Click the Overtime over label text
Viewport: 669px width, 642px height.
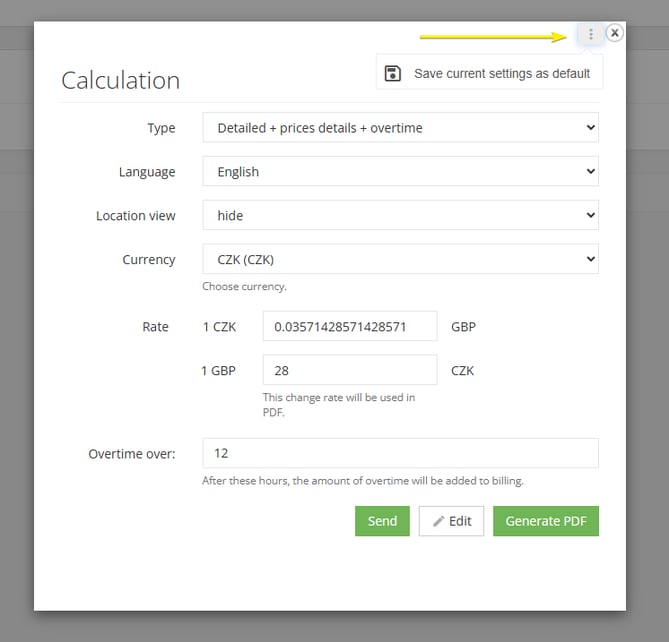[132, 454]
